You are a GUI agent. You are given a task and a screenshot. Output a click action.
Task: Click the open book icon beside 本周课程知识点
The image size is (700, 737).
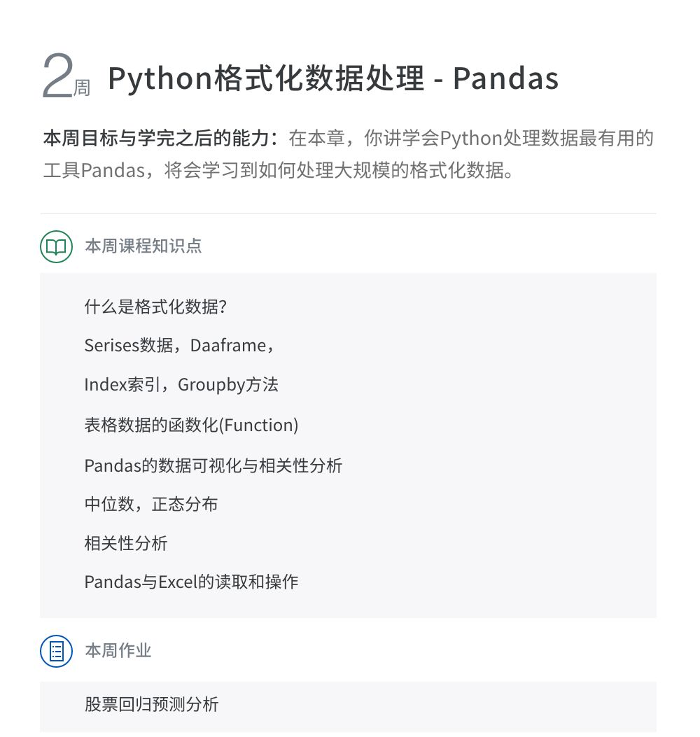coord(56,246)
